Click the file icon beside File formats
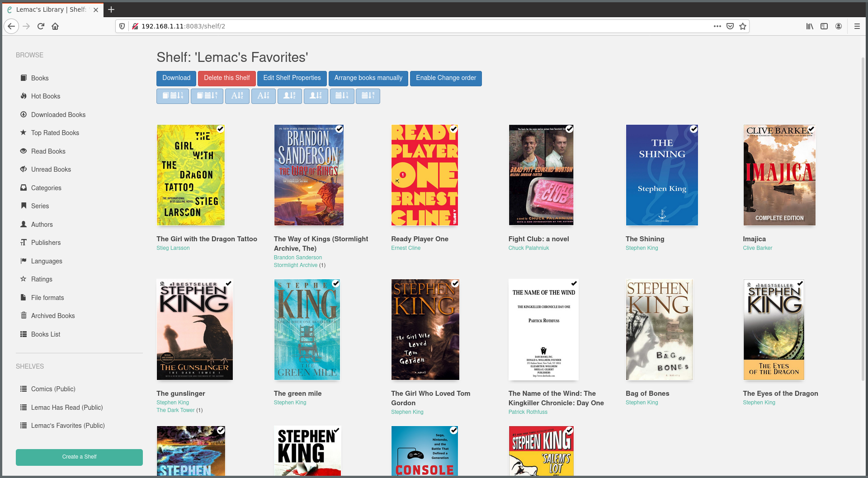Screen dimensions: 868x478 24,297
